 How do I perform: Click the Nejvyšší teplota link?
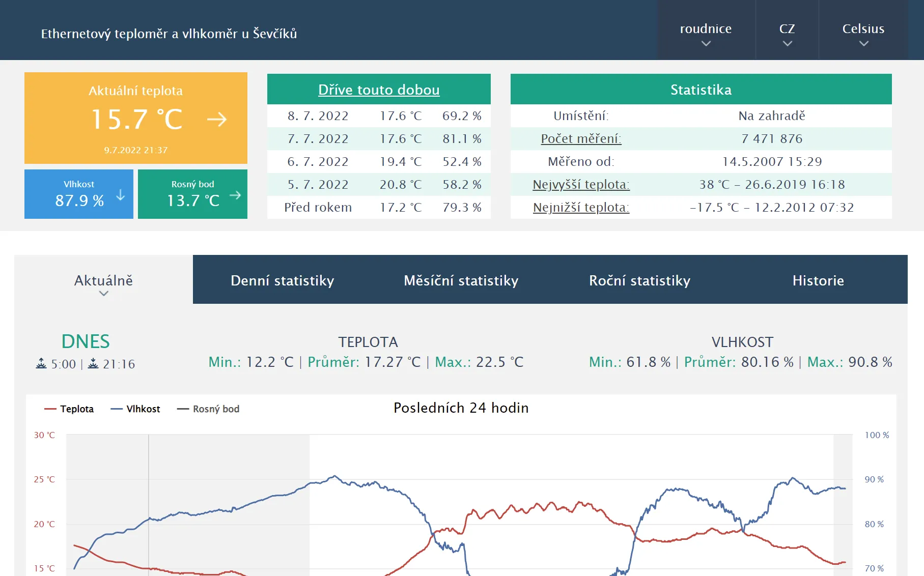click(x=581, y=184)
